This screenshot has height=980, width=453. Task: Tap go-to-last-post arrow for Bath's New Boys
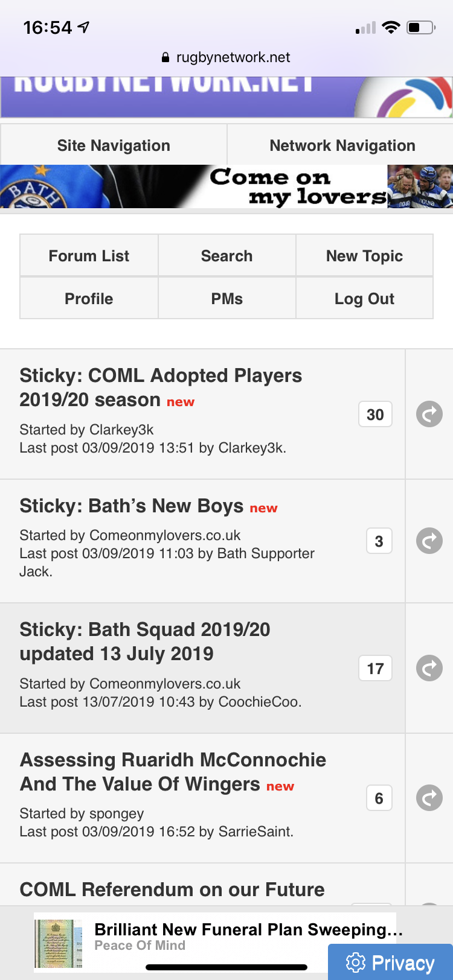(x=429, y=541)
